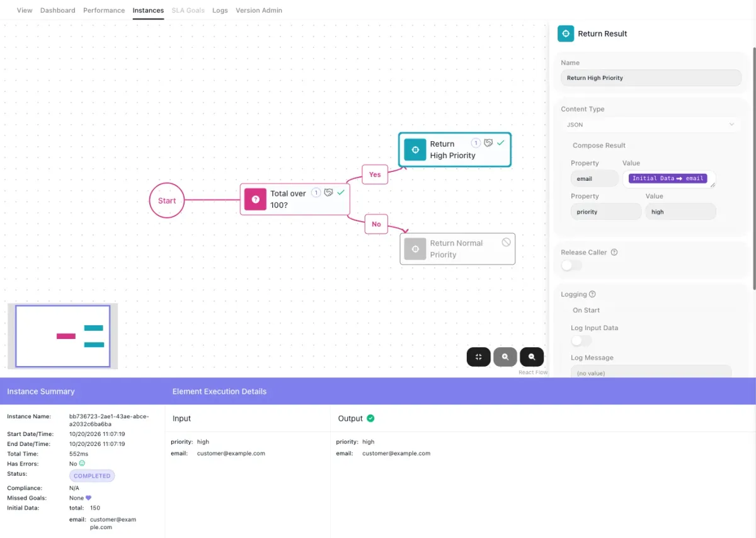
Task: Go to the Performance tab
Action: coord(104,10)
